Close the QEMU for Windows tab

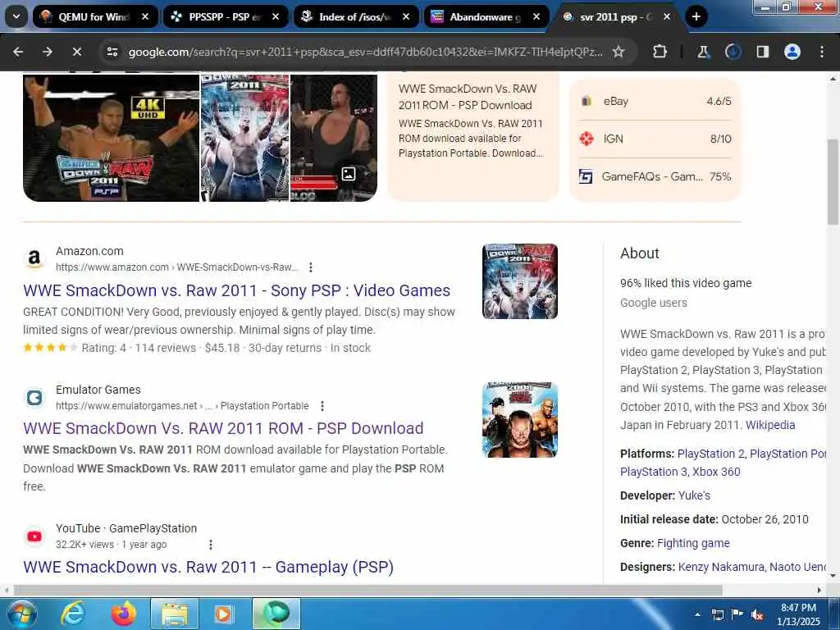coord(145,17)
